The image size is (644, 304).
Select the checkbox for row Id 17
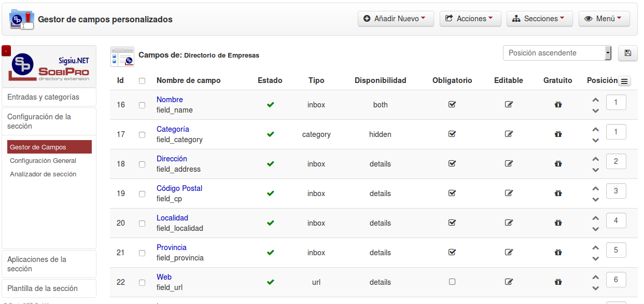pyautogui.click(x=142, y=135)
